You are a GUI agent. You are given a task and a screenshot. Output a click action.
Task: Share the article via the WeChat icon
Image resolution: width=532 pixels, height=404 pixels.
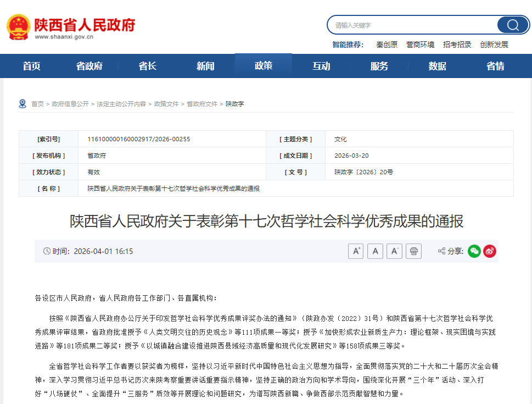pyautogui.click(x=473, y=251)
